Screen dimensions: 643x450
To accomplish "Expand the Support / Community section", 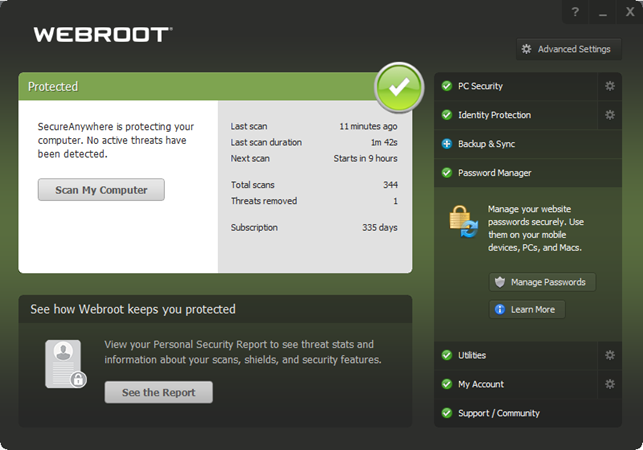I will coord(528,413).
